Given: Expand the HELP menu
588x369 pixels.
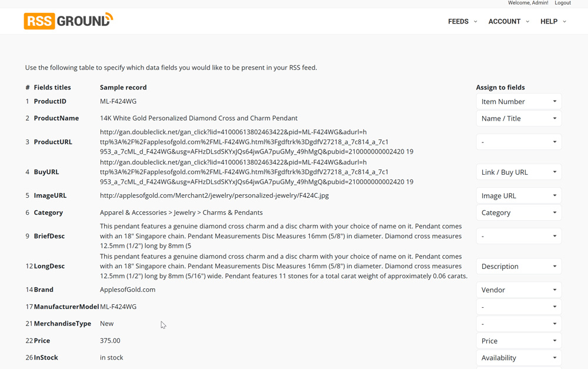Looking at the screenshot, I should pyautogui.click(x=553, y=21).
